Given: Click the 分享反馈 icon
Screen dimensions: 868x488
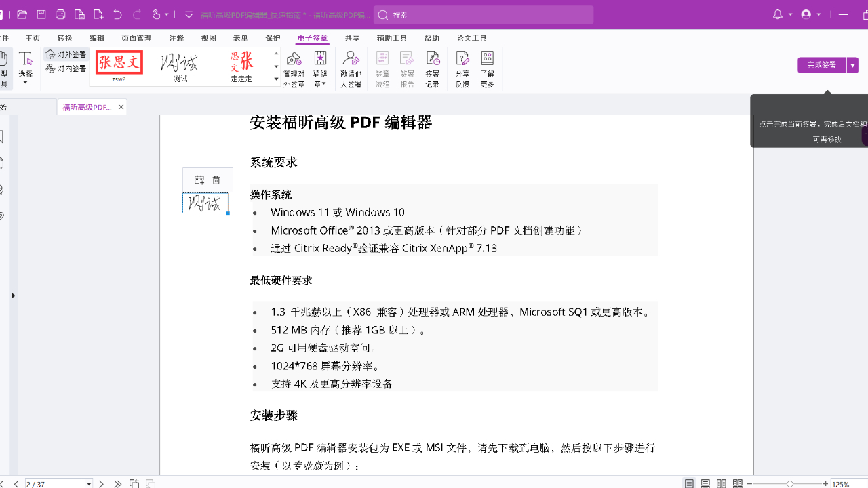Looking at the screenshot, I should 462,68.
